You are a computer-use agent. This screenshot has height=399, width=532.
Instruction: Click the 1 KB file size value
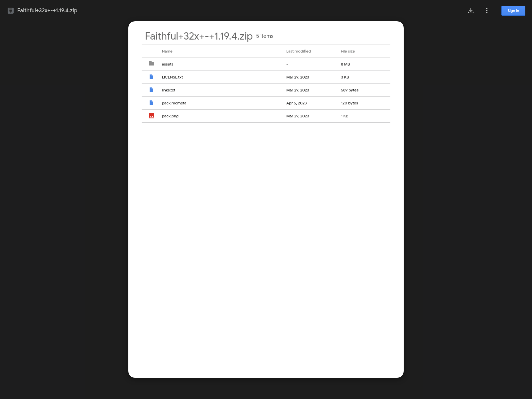tap(344, 116)
